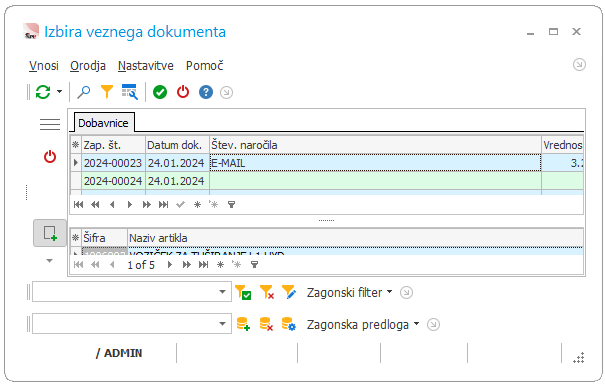Go to first record in upper navigator

78,205
